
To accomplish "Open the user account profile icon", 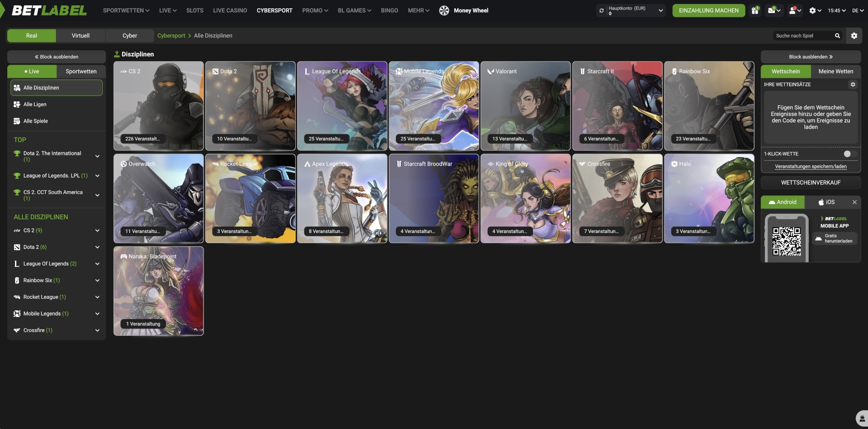I will (792, 11).
